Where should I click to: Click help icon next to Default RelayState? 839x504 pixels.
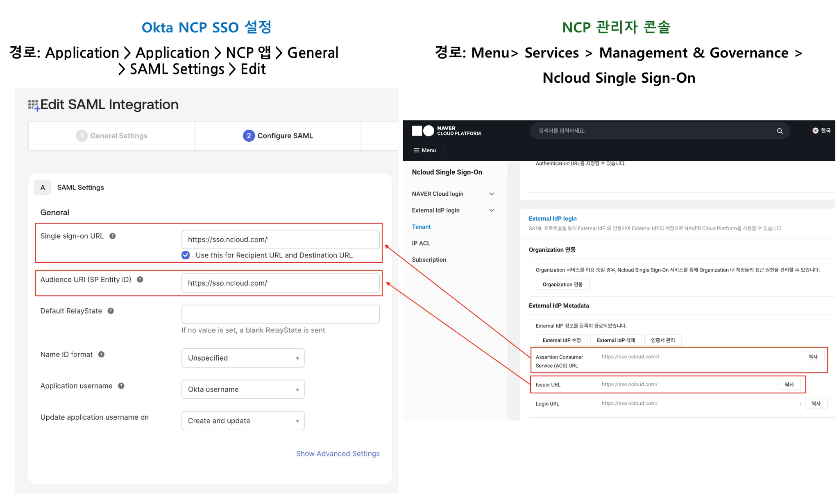[x=111, y=311]
